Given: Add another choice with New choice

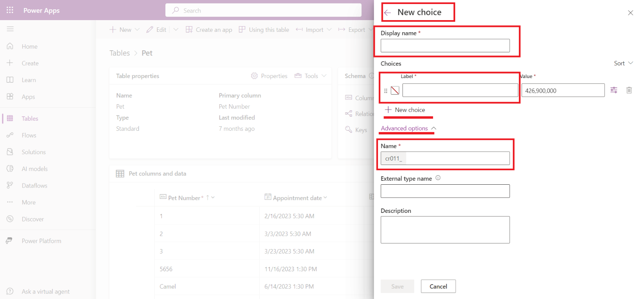Looking at the screenshot, I should point(405,110).
